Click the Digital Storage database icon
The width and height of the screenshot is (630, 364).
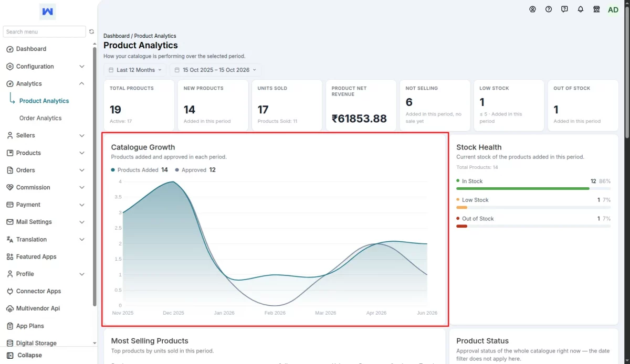10,343
